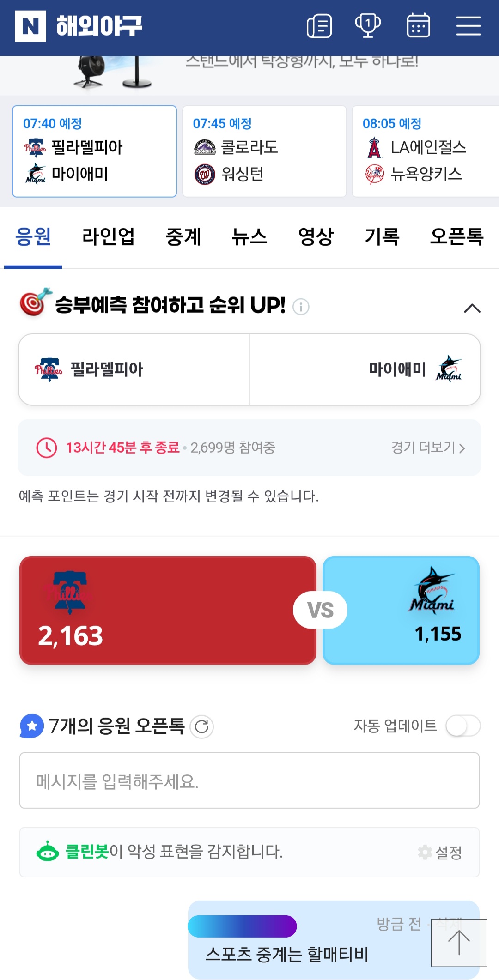This screenshot has width=499, height=980.
Task: Switch to the 라인업 tab
Action: (x=108, y=237)
